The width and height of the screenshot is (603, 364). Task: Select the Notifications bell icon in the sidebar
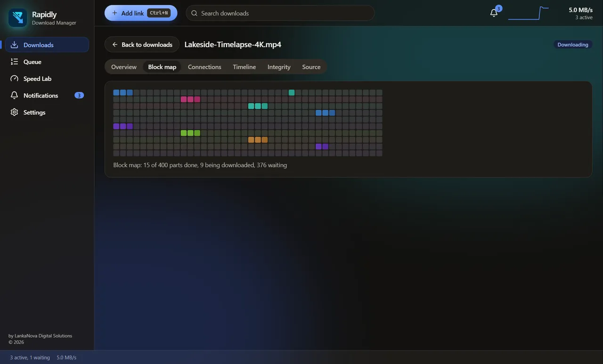pyautogui.click(x=14, y=96)
